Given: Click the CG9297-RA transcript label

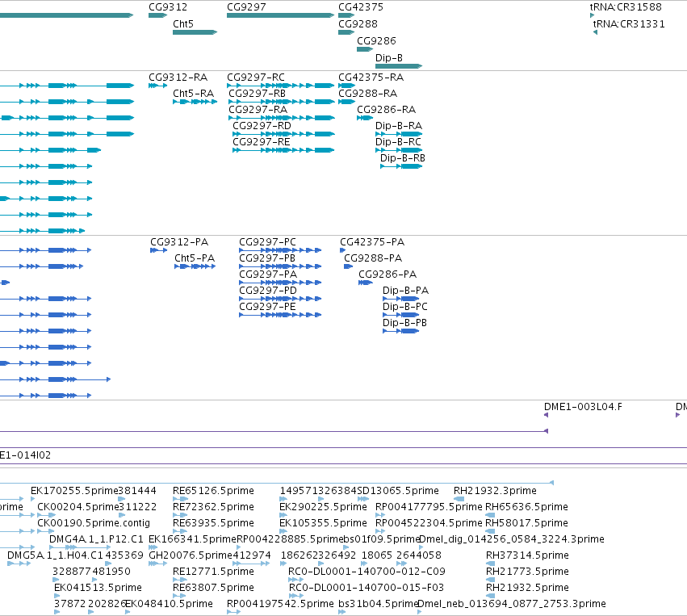Looking at the screenshot, I should (x=258, y=110).
